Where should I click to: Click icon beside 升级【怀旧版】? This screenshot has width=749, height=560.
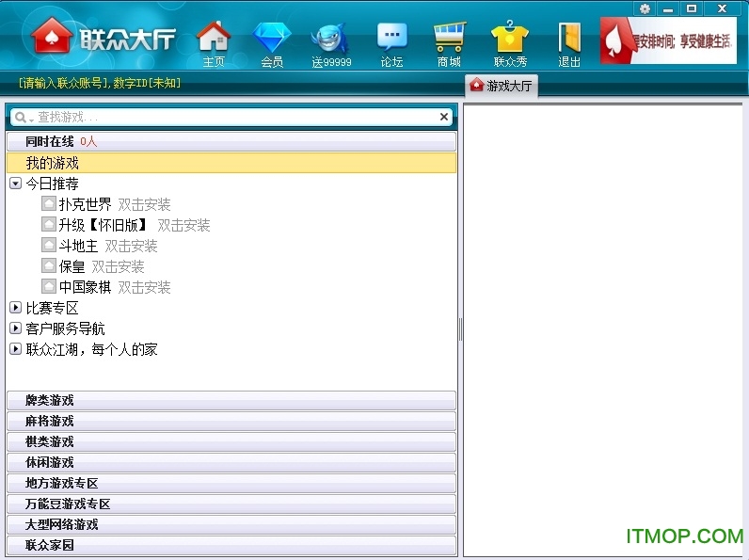tap(49, 225)
